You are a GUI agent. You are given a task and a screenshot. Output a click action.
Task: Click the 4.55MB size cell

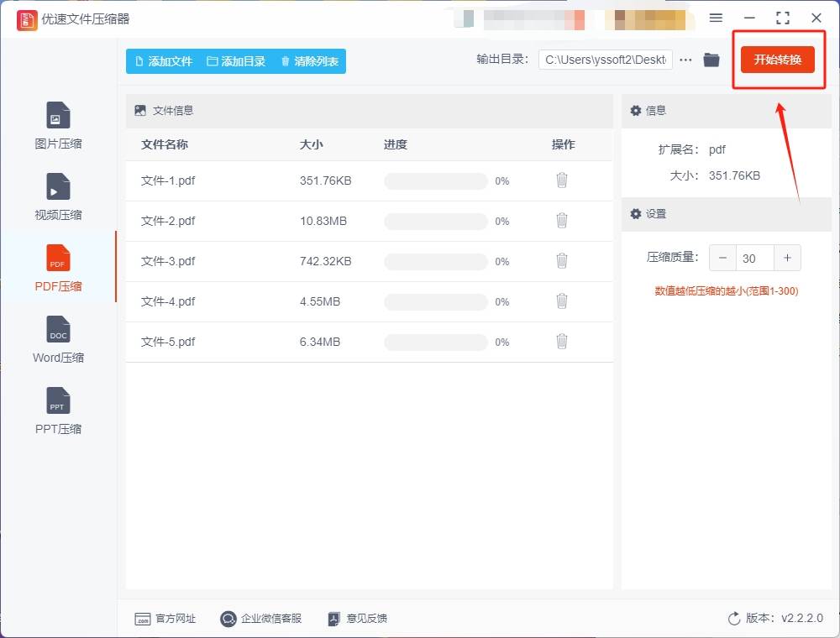point(320,301)
